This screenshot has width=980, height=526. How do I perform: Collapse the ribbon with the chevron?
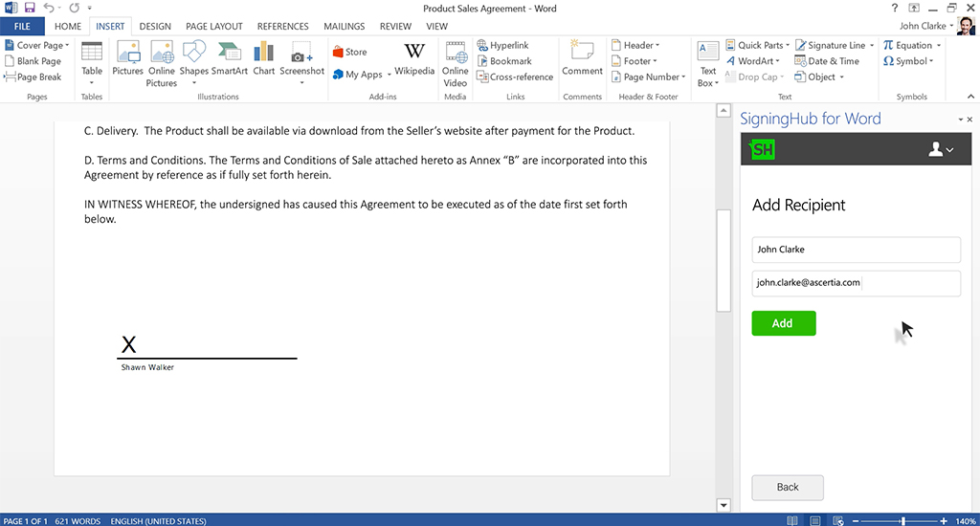pos(970,97)
